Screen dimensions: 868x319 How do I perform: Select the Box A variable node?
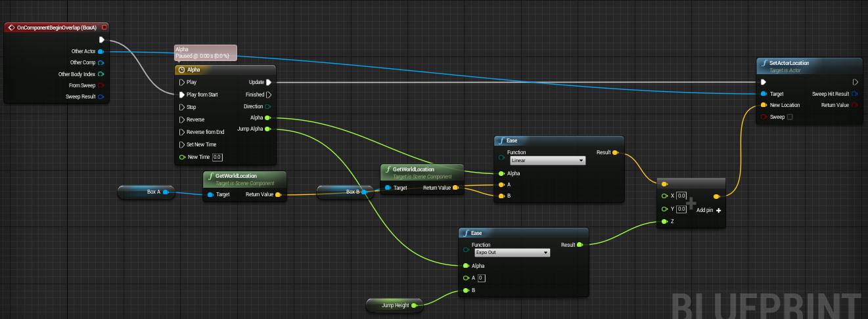147,192
